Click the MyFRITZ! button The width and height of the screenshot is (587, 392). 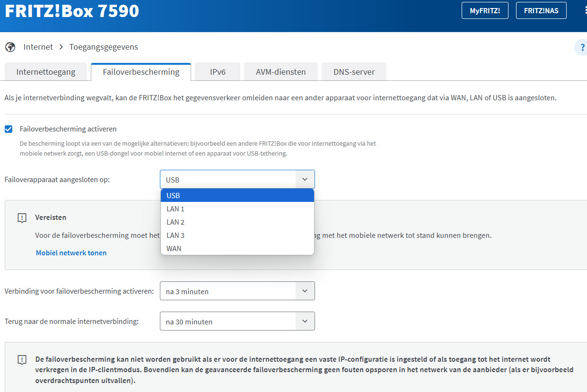click(485, 10)
